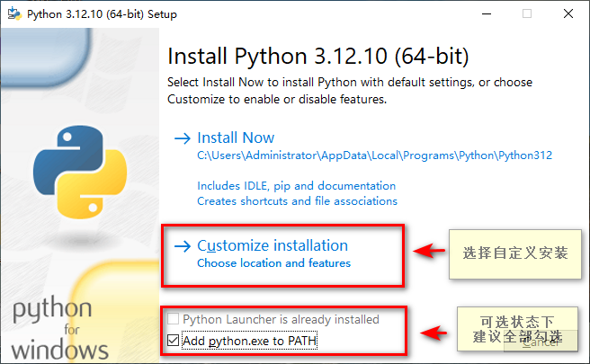Image resolution: width=590 pixels, height=364 pixels.
Task: Click the arrow next to Customize installation
Action: [183, 246]
